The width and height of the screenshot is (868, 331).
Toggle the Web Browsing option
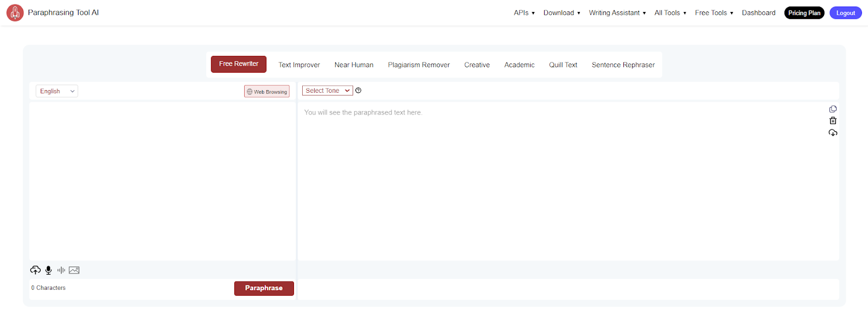point(267,91)
